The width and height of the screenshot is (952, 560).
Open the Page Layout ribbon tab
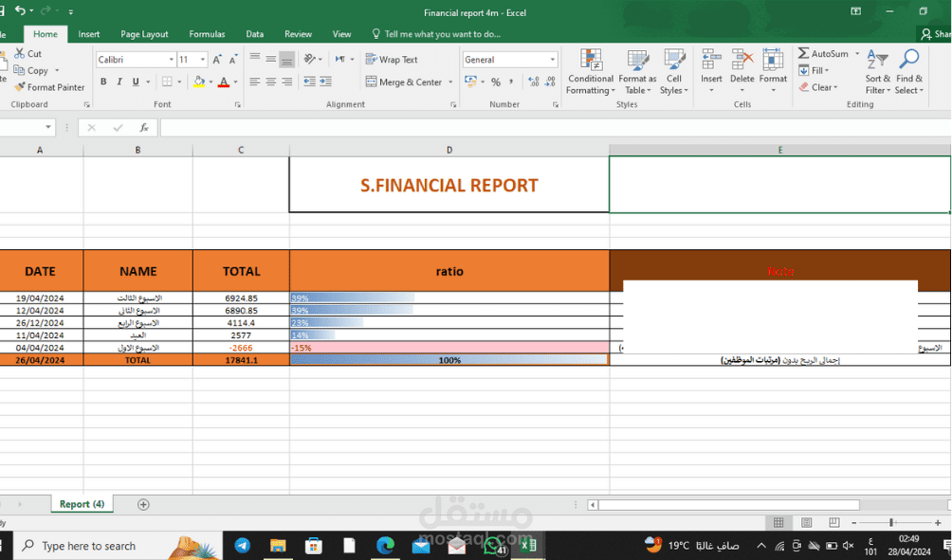pos(143,33)
